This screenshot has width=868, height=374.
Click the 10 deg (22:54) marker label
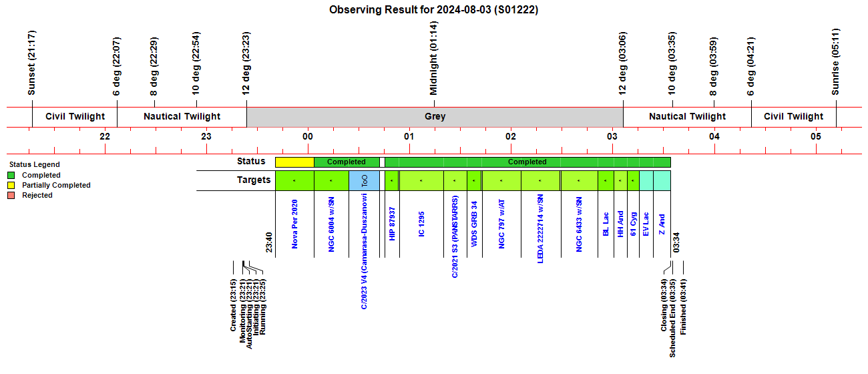(196, 63)
